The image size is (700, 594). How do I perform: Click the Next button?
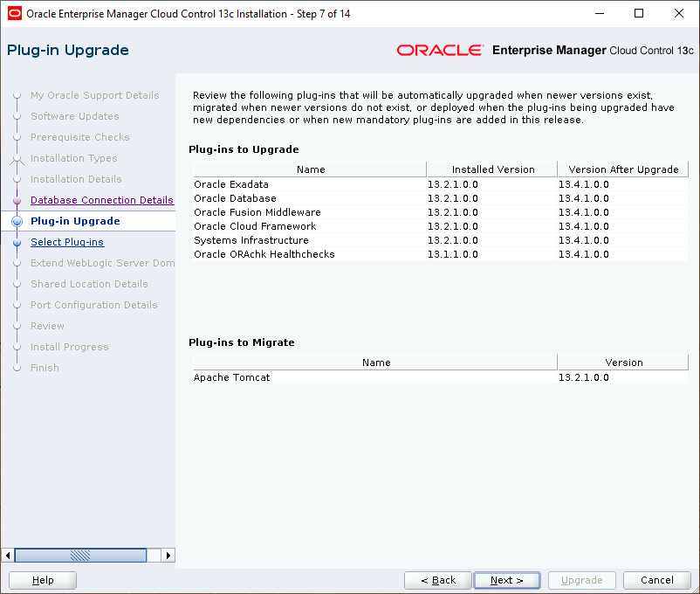click(507, 580)
